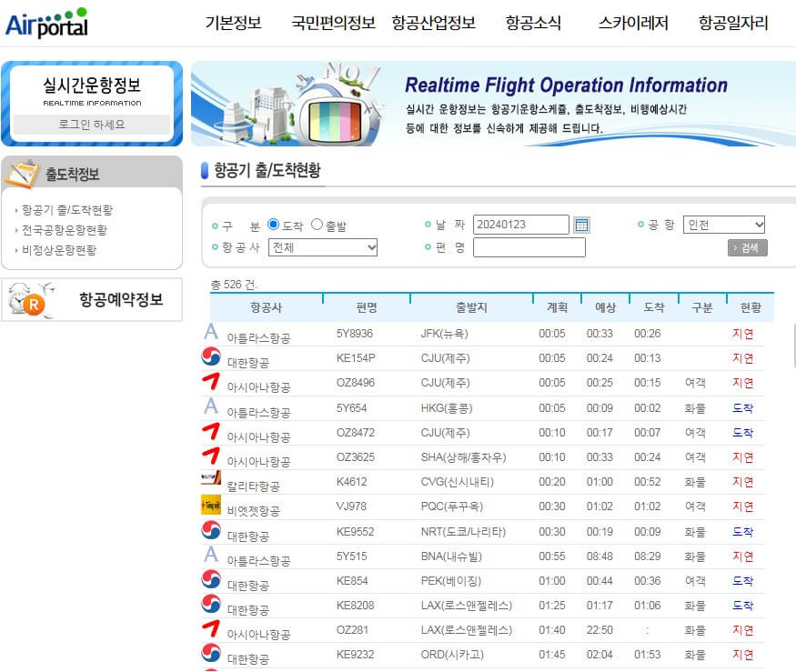Click the 로그인 하세요 login button
Image resolution: width=796 pixels, height=672 pixels.
coord(92,125)
